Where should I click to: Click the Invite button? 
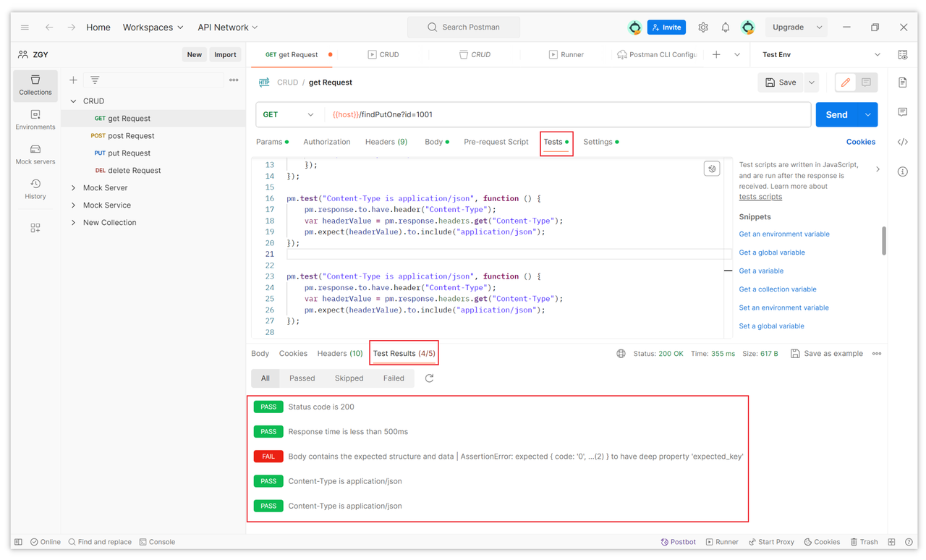tap(666, 27)
